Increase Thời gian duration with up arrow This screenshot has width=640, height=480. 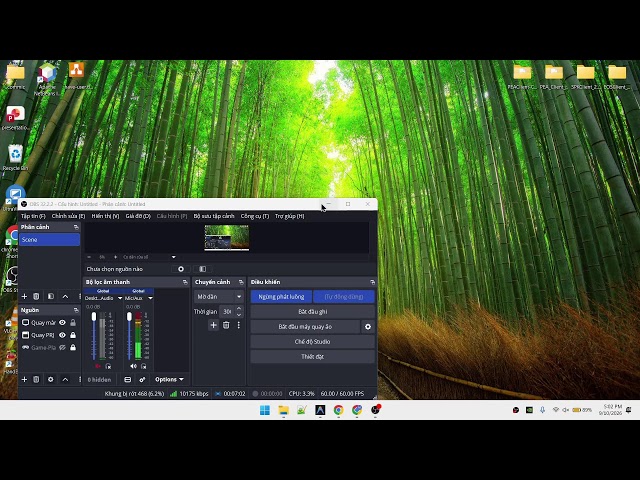tap(239, 309)
